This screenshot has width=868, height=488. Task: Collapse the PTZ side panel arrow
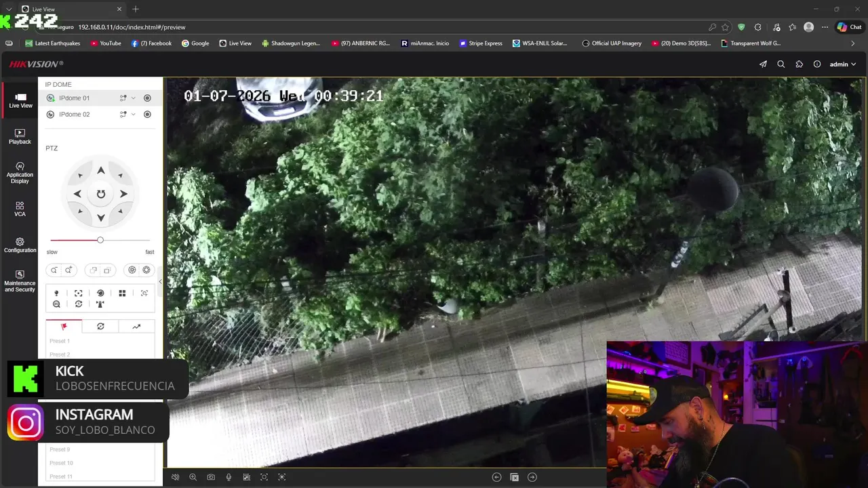pos(161,281)
